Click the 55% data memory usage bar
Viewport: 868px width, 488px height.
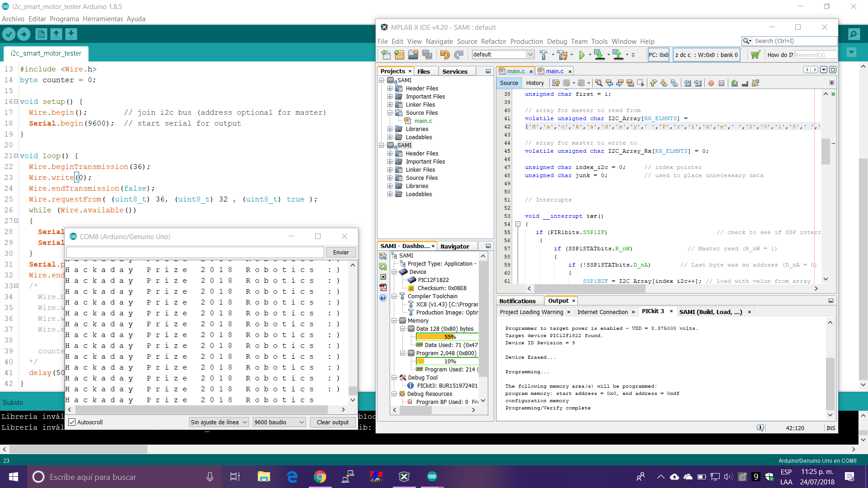click(x=447, y=337)
